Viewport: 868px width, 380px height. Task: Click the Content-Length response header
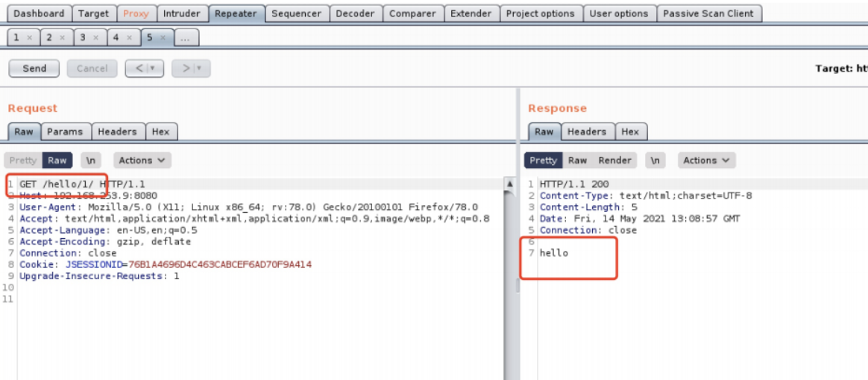click(x=589, y=208)
